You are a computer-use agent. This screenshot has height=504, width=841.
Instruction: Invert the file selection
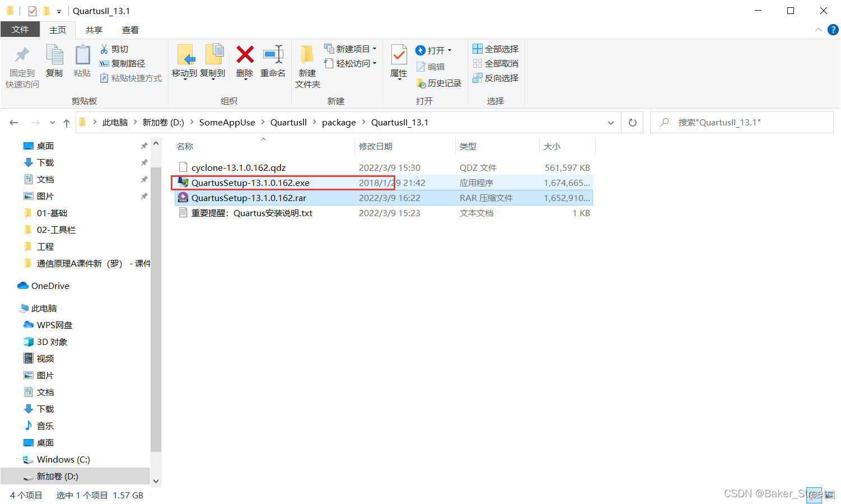[x=496, y=78]
